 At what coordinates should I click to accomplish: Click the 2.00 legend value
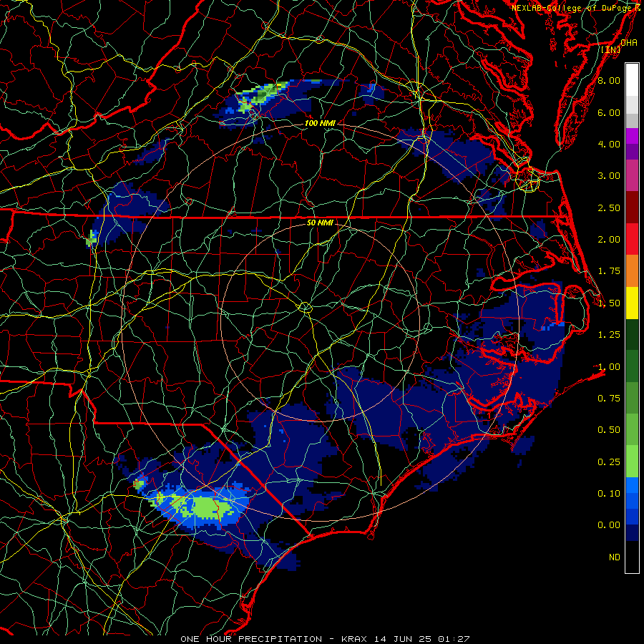tap(609, 240)
